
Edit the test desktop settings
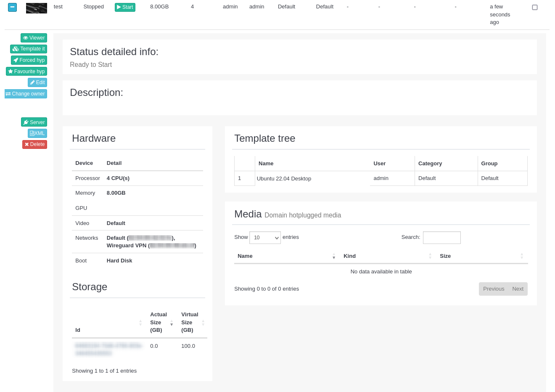click(37, 82)
